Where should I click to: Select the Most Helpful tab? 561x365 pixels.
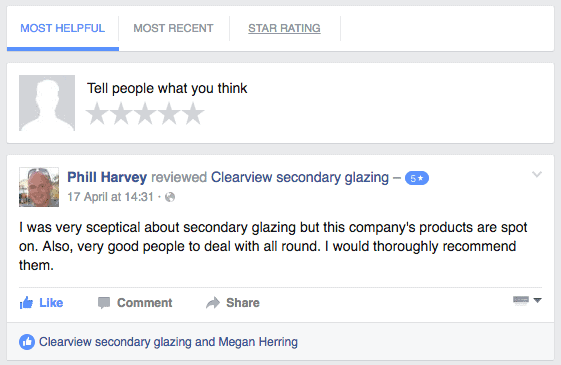63,28
